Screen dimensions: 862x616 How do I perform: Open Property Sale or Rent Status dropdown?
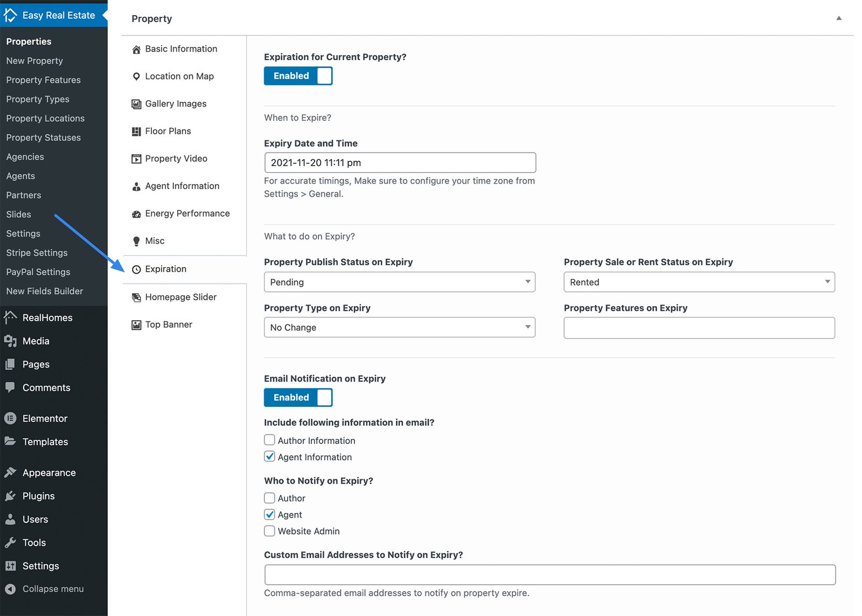click(699, 282)
